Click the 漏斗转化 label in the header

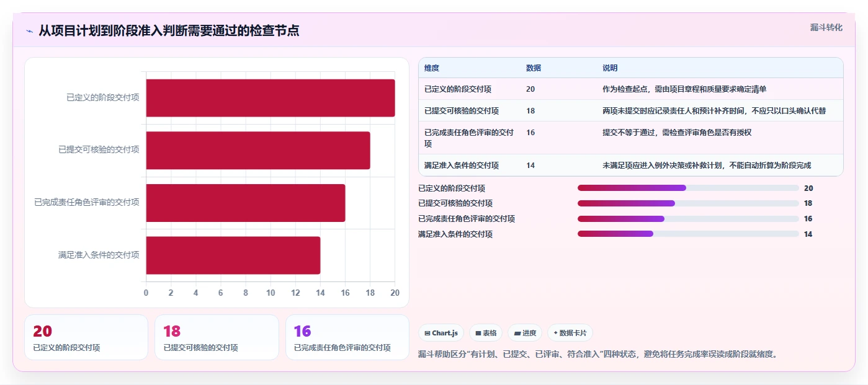click(826, 27)
